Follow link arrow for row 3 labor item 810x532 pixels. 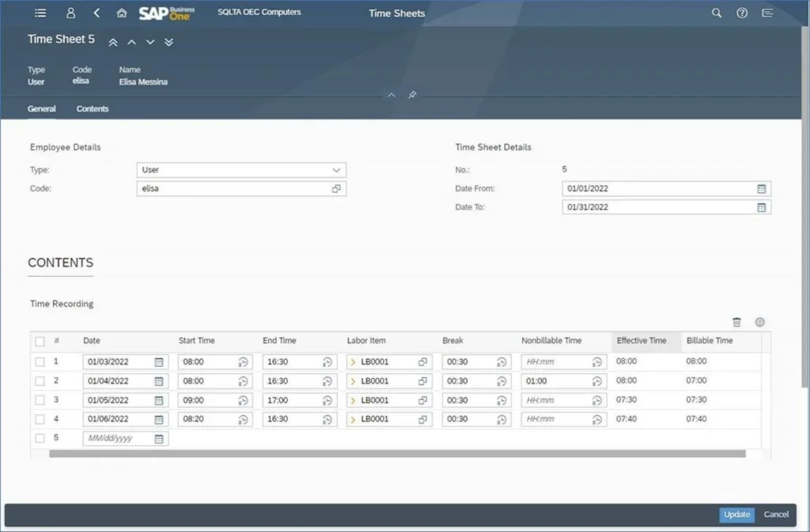pos(353,401)
